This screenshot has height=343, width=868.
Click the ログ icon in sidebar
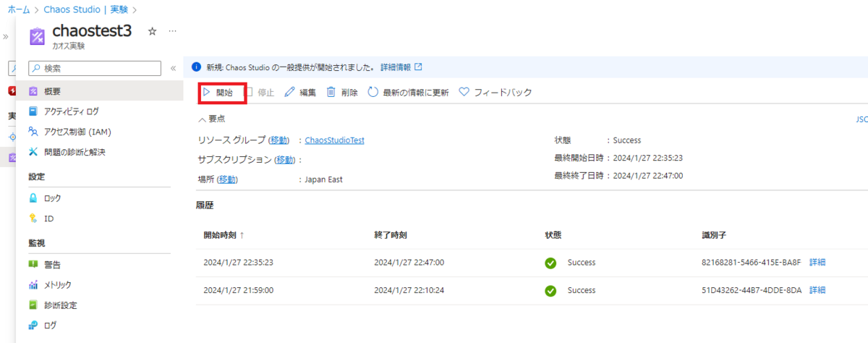pos(33,326)
